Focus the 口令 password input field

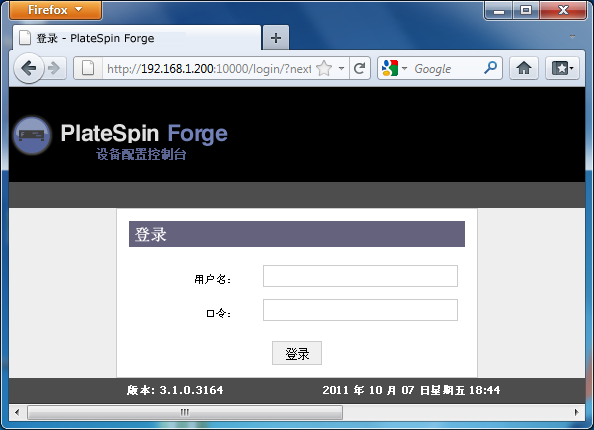pyautogui.click(x=360, y=310)
